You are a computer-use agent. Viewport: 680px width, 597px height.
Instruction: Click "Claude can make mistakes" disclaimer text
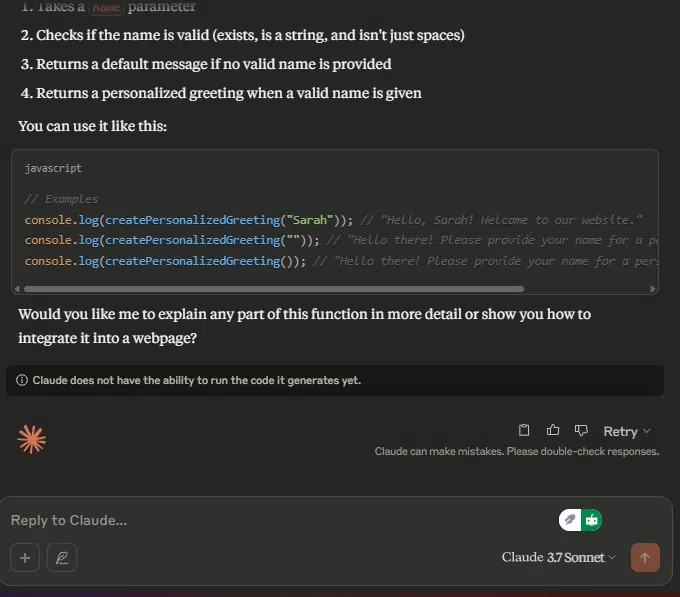tap(517, 451)
